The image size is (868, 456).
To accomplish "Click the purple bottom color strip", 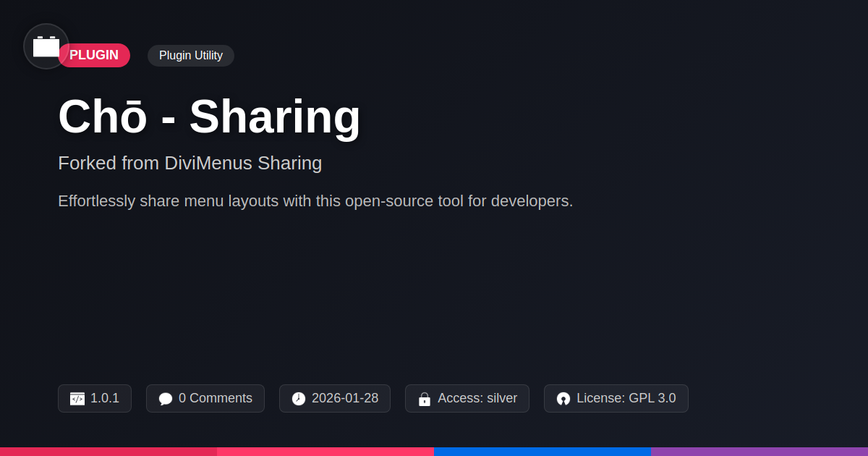I will tap(759, 451).
